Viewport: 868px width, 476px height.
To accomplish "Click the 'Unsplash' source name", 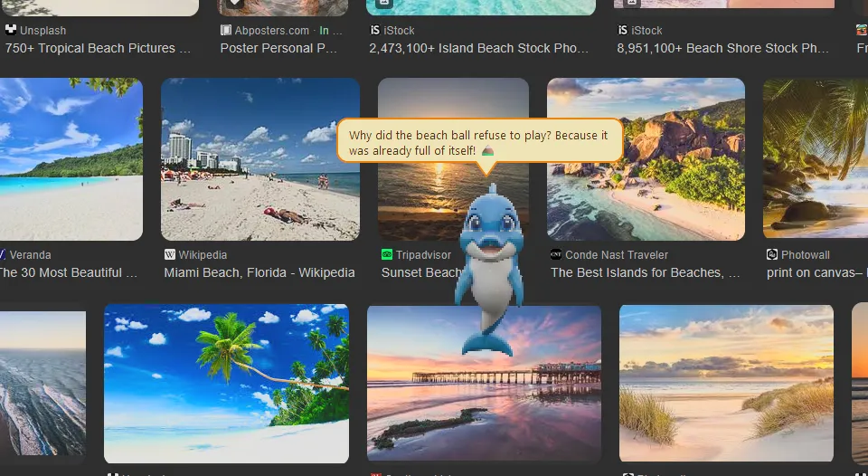I will tap(42, 31).
